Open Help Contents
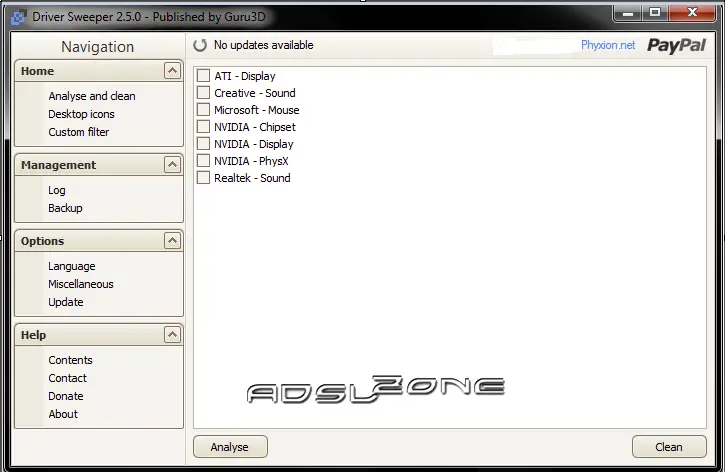725x472 pixels. coord(70,360)
